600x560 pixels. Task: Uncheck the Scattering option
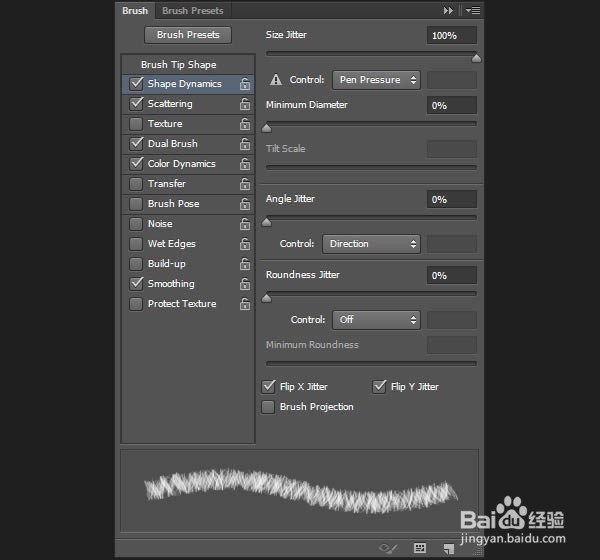click(x=136, y=103)
